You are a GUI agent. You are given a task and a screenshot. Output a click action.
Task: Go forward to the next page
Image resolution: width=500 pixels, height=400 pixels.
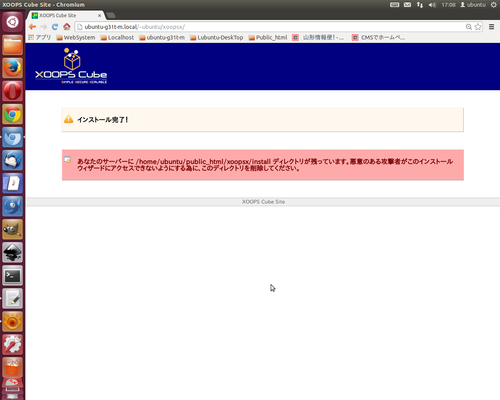click(x=44, y=27)
